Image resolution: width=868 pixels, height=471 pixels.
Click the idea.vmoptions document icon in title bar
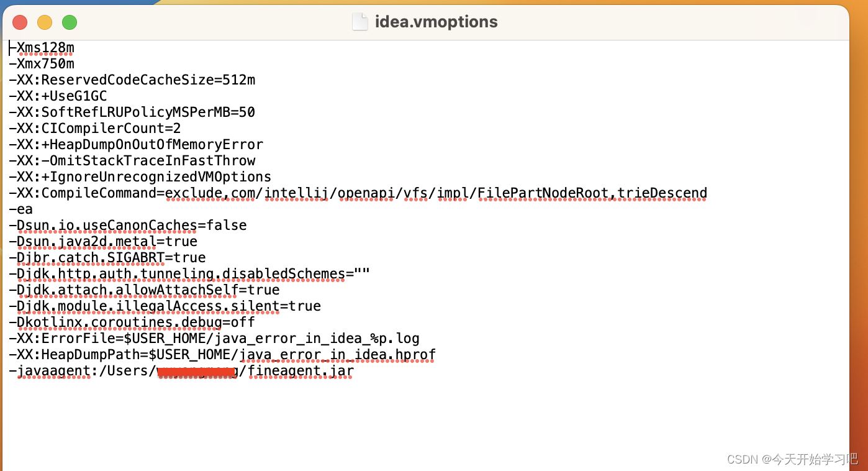pos(360,22)
